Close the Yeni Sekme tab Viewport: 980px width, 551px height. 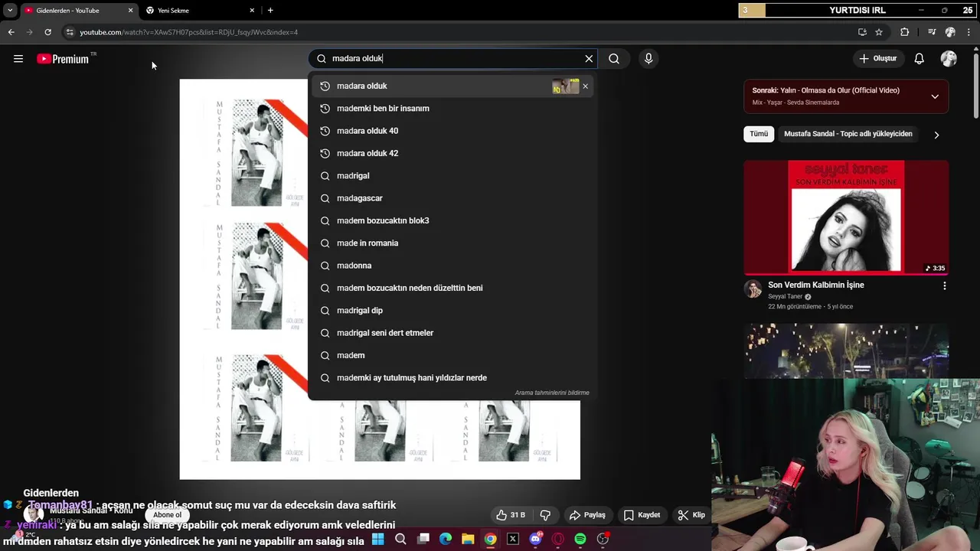(252, 11)
